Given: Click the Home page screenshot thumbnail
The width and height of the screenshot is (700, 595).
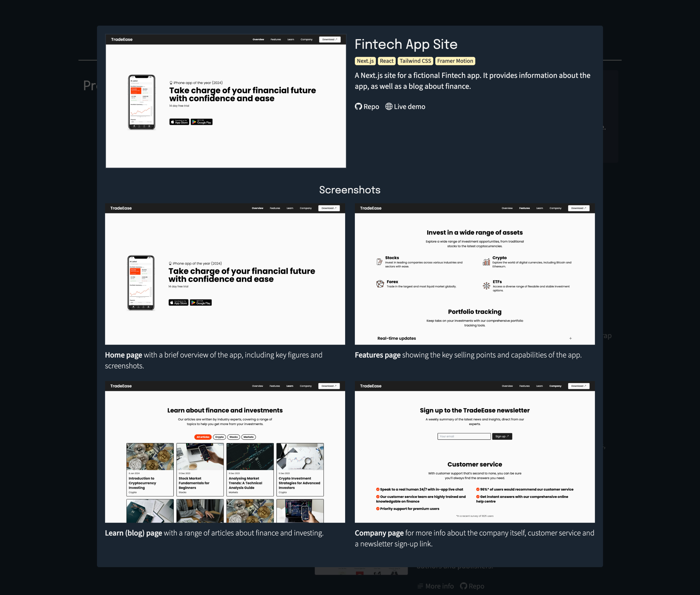Looking at the screenshot, I should [x=225, y=273].
